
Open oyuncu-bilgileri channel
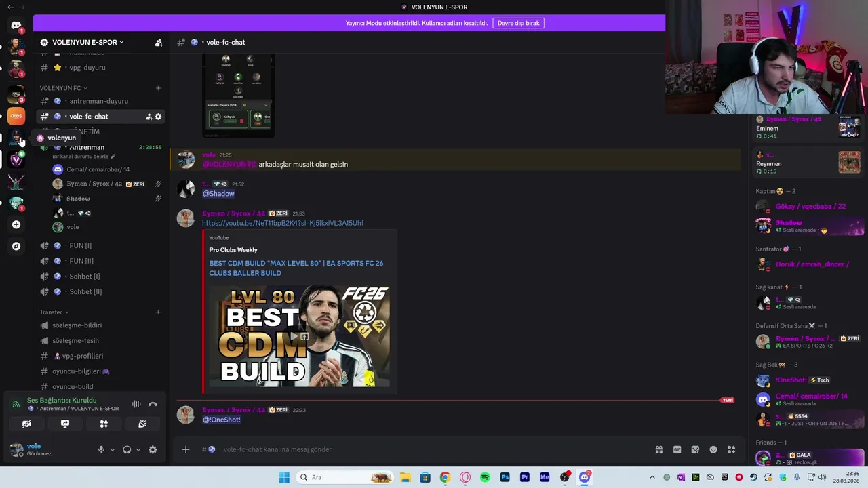pyautogui.click(x=100, y=371)
